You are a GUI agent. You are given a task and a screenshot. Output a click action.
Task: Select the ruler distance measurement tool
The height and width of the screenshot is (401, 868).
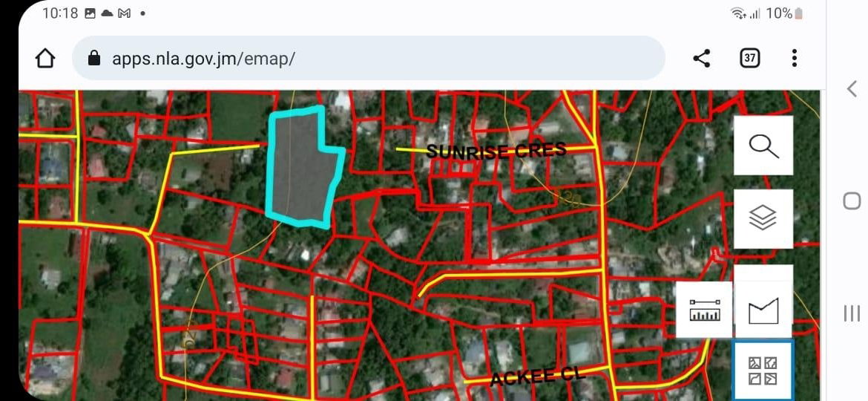pos(705,310)
